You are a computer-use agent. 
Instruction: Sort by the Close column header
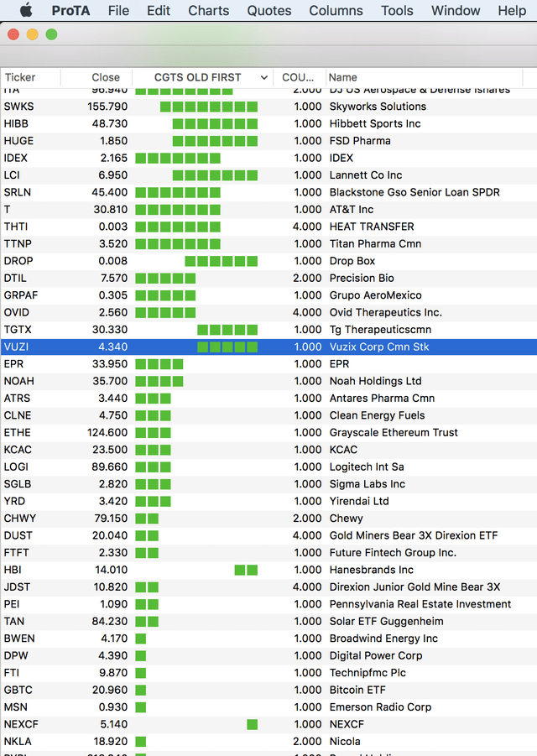pos(96,77)
